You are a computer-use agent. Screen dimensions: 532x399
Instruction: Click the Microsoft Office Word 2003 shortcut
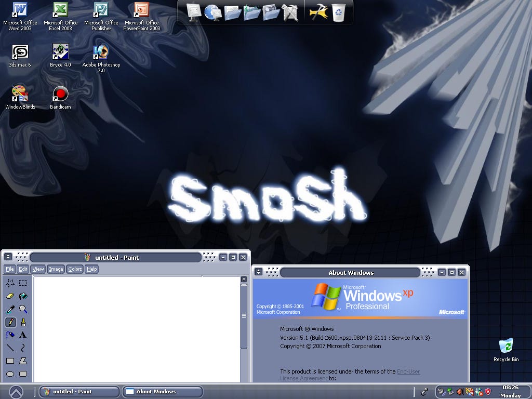click(20, 16)
